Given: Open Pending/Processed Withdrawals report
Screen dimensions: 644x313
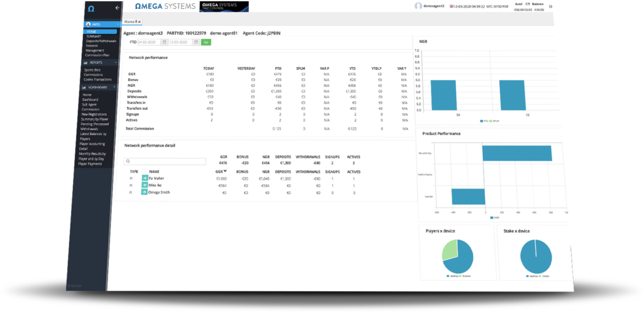Looking at the screenshot, I should click(94, 126).
